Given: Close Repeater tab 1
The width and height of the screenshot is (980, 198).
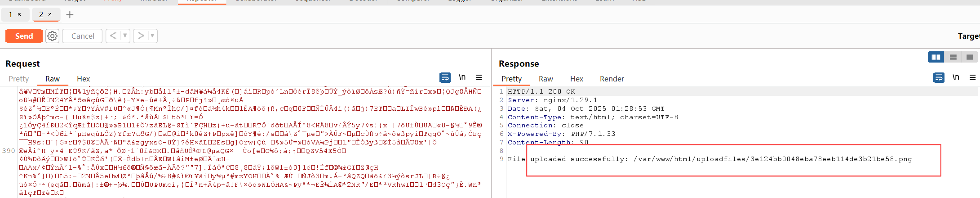Looking at the screenshot, I should [x=19, y=14].
